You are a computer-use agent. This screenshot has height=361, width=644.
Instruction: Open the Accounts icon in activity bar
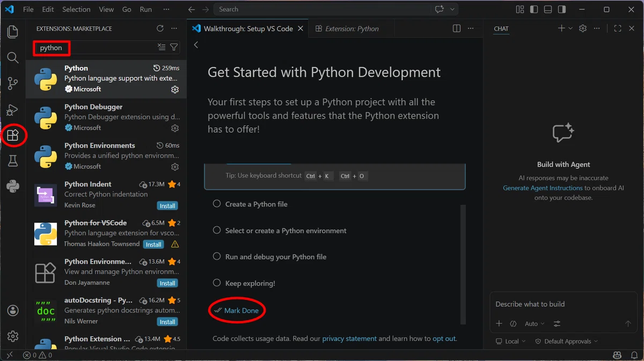click(x=13, y=311)
